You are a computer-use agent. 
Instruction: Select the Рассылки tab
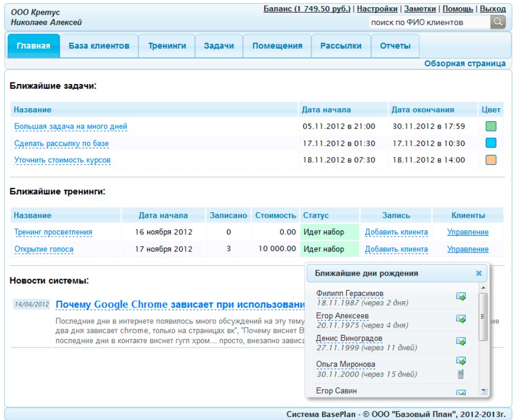pyautogui.click(x=341, y=46)
